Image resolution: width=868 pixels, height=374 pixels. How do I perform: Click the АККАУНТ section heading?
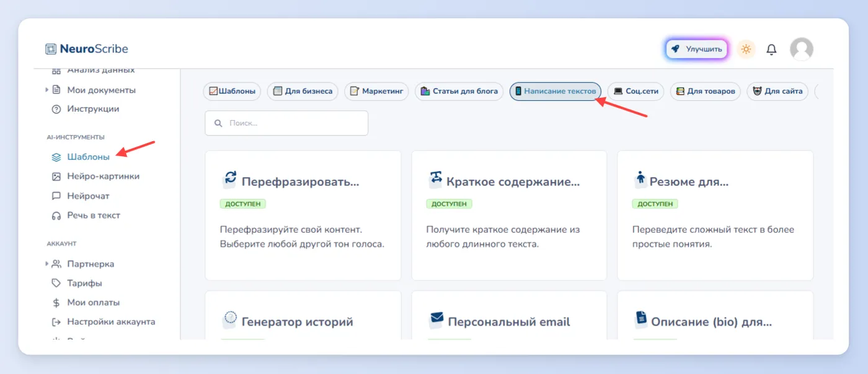(61, 244)
